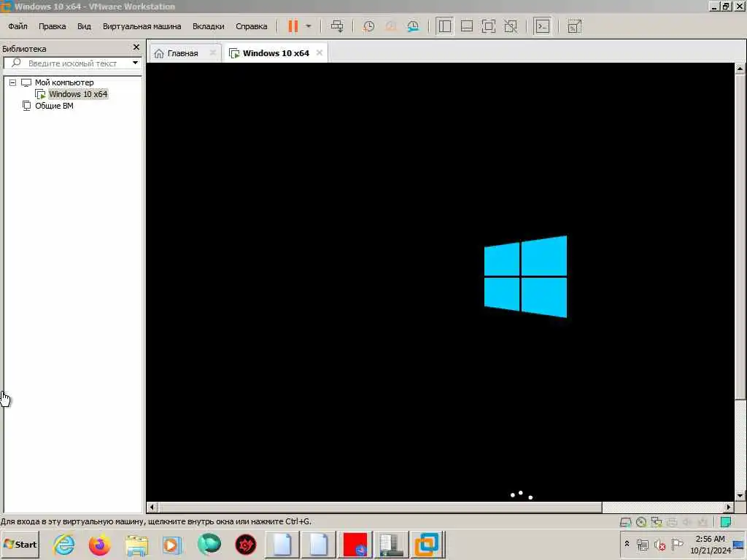Screen dimensions: 747x560
Task: Toggle the thumbnail bar view
Action: point(467,26)
